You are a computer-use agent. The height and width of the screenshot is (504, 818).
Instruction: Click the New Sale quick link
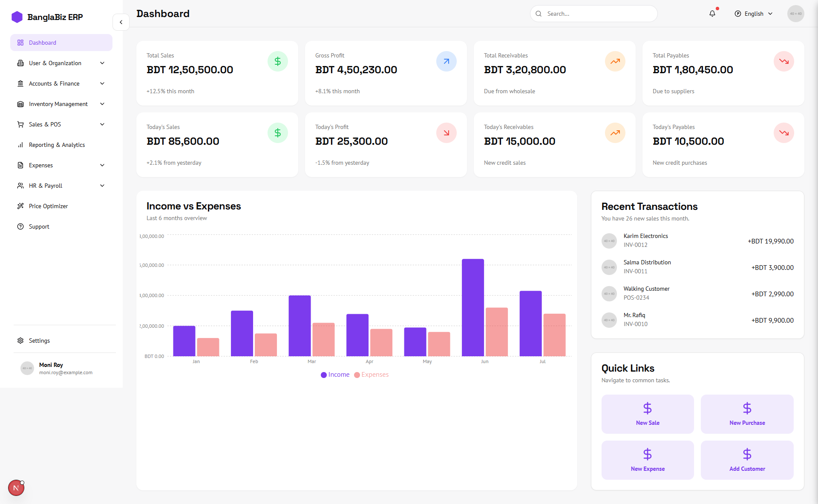pos(647,414)
